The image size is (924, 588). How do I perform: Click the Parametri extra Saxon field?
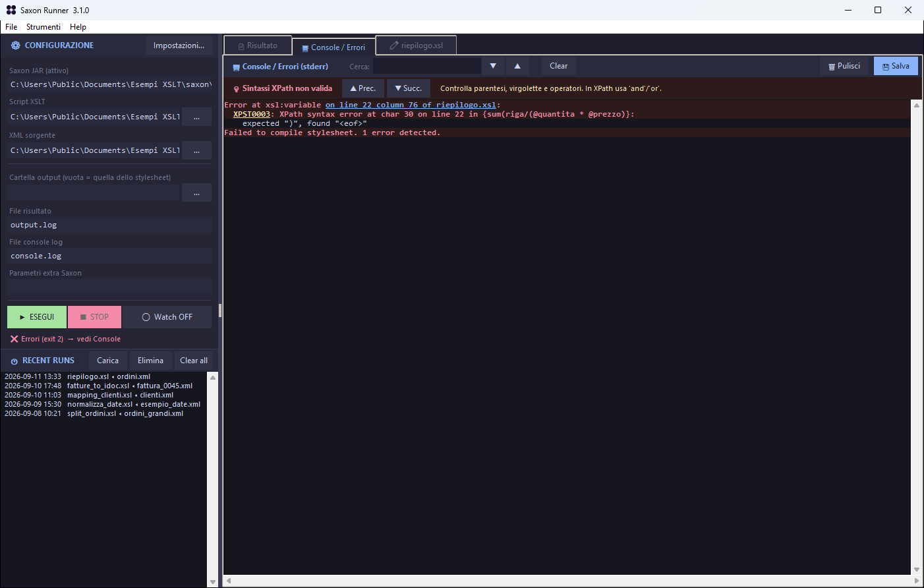pos(109,287)
